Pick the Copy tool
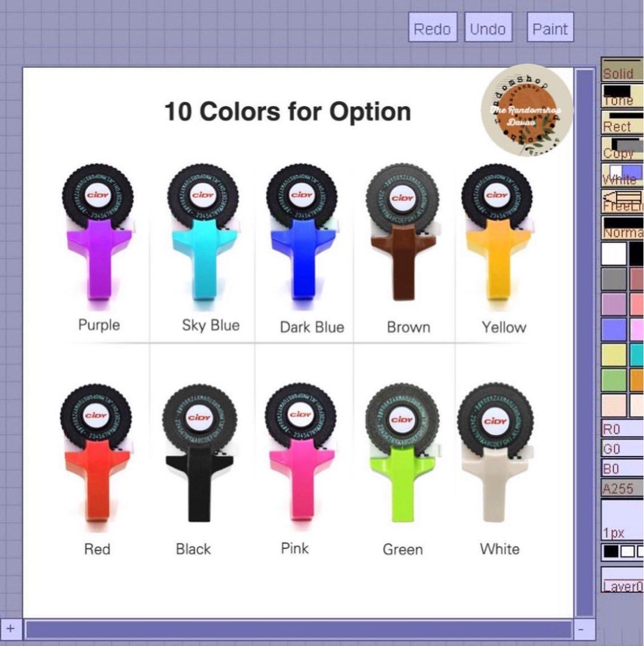 point(622,148)
